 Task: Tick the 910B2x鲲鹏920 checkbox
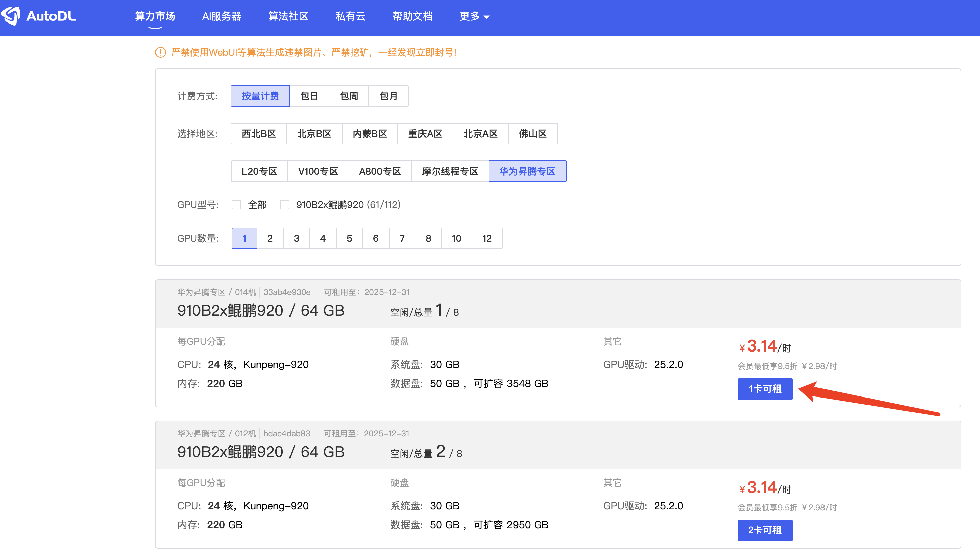tap(284, 204)
